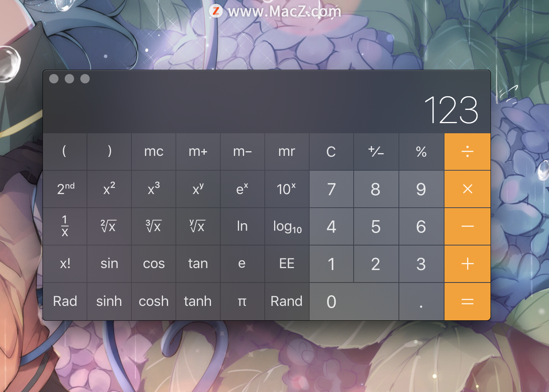This screenshot has width=549, height=392.
Task: Click the plus operator key
Action: coord(467,264)
